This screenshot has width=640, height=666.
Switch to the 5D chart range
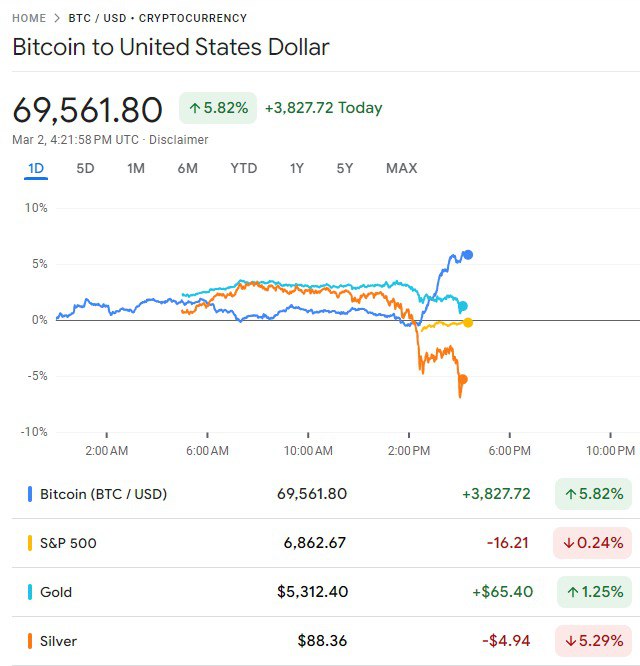85,168
